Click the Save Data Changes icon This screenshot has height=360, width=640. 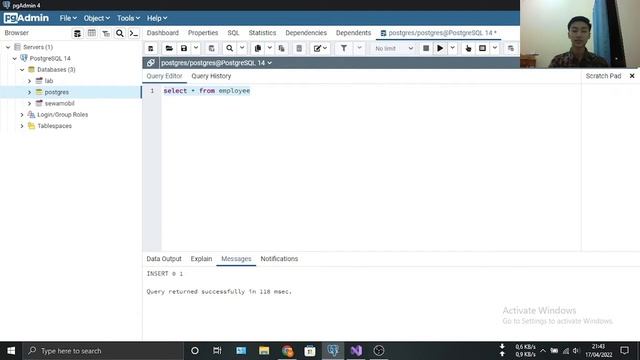(x=211, y=48)
